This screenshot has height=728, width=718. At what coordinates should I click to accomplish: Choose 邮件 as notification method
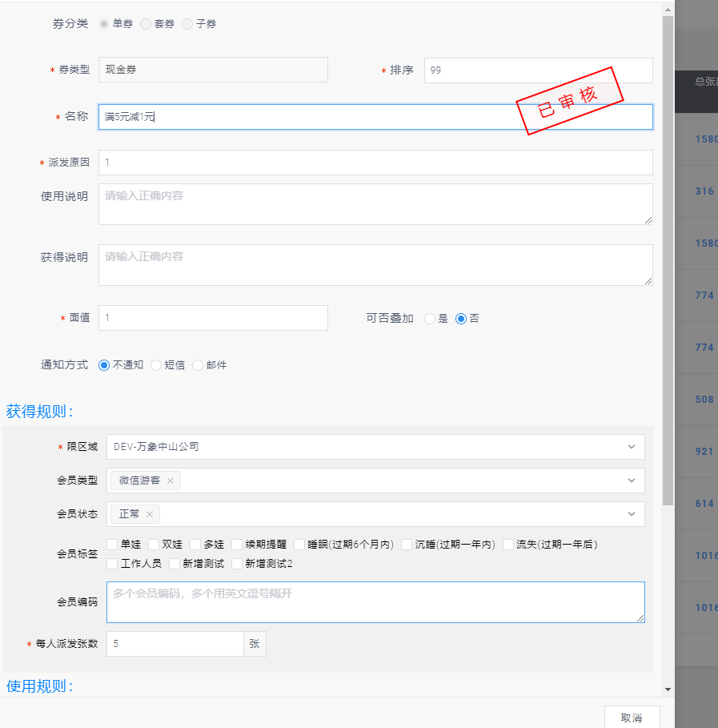click(198, 365)
